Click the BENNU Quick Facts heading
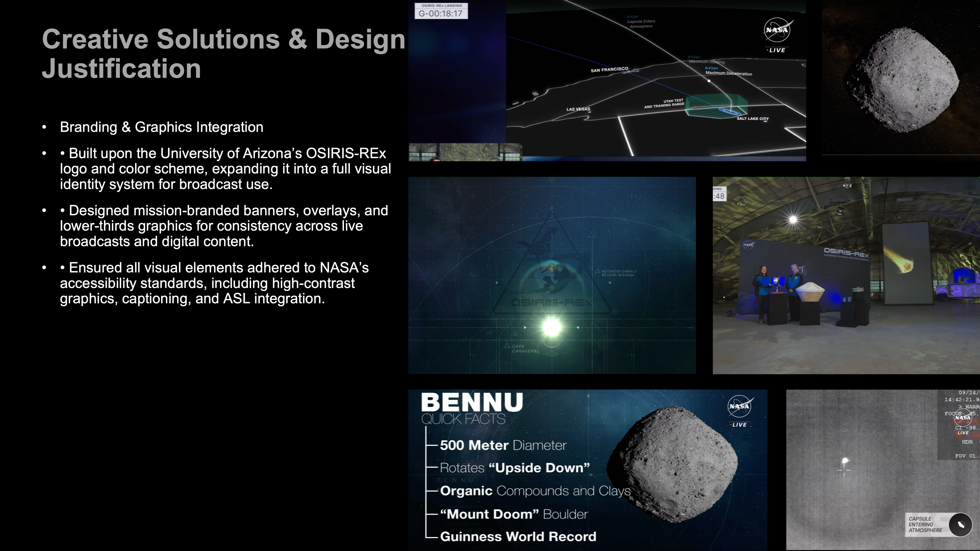The height and width of the screenshot is (551, 980). click(x=472, y=409)
